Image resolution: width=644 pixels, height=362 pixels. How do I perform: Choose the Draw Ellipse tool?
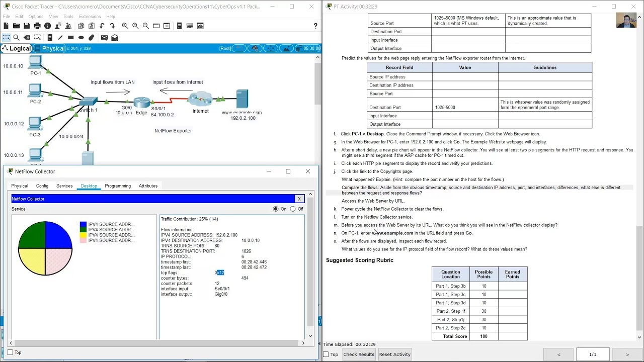click(81, 37)
